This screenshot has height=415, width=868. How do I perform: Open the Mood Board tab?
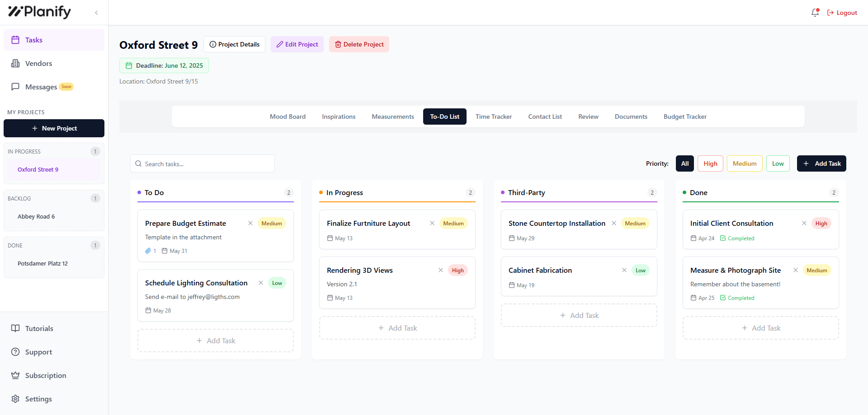pyautogui.click(x=288, y=117)
